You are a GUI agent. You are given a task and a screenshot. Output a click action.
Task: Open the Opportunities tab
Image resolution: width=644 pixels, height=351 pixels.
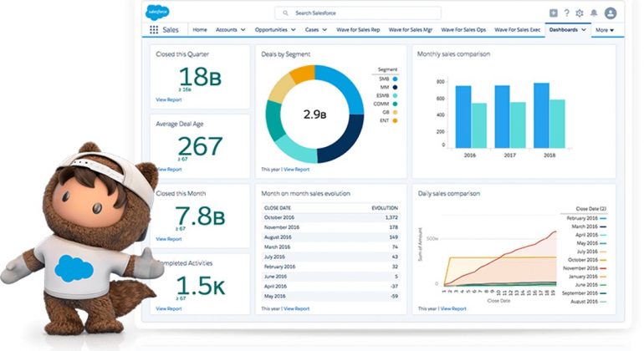coord(271,29)
